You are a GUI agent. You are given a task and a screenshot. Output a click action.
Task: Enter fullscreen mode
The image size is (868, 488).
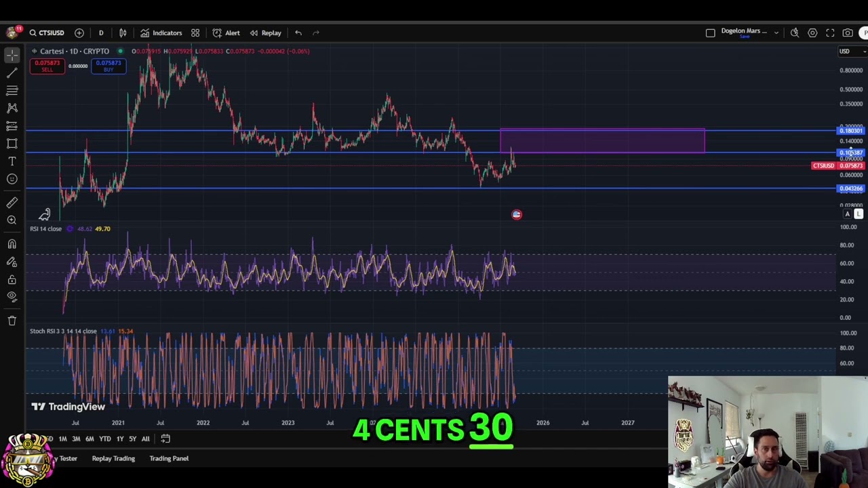[x=830, y=33]
